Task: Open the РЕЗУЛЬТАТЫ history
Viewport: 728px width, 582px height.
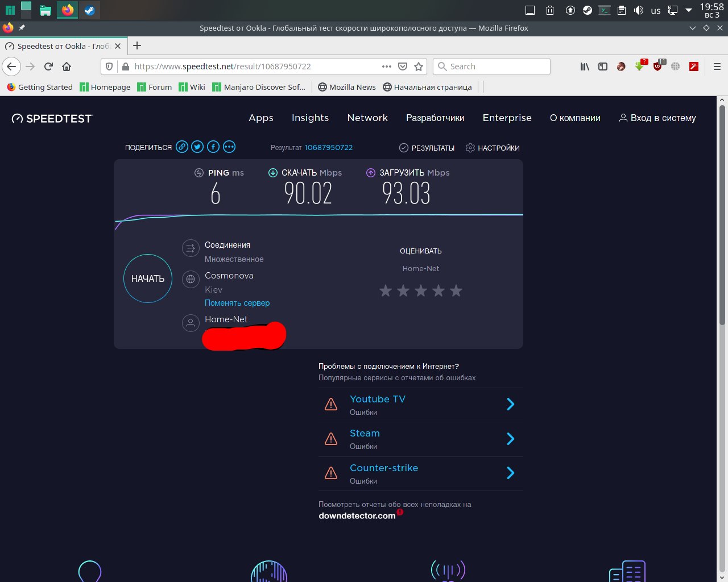Action: [x=427, y=148]
